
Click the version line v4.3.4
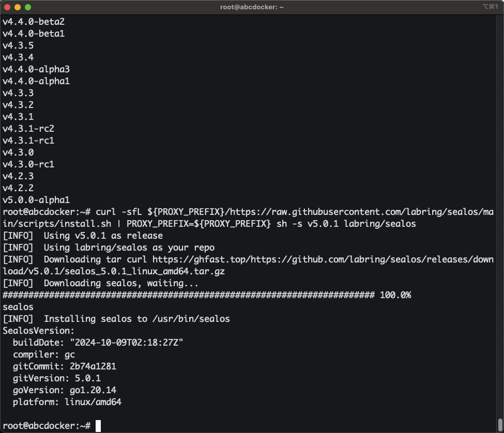pos(18,57)
